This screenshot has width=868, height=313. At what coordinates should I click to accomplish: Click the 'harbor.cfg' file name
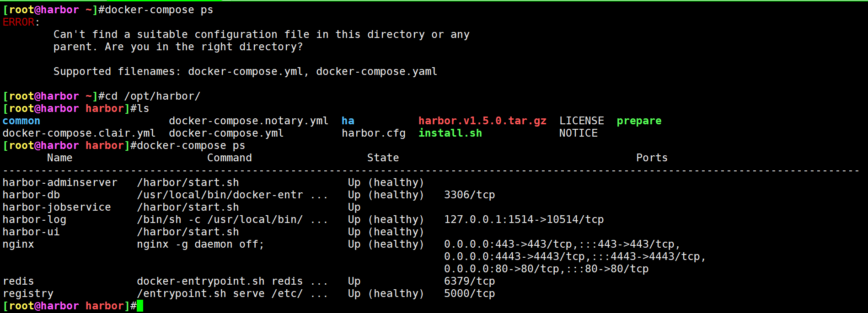point(374,133)
